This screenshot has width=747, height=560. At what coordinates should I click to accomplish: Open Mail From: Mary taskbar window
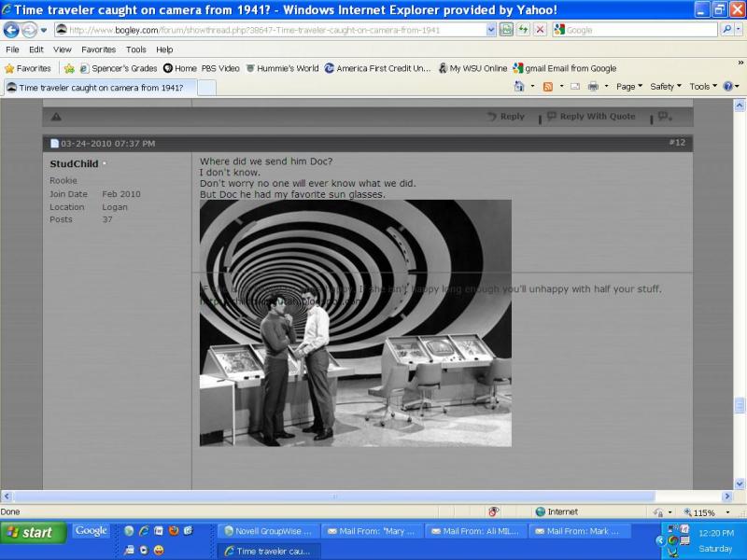pyautogui.click(x=372, y=531)
